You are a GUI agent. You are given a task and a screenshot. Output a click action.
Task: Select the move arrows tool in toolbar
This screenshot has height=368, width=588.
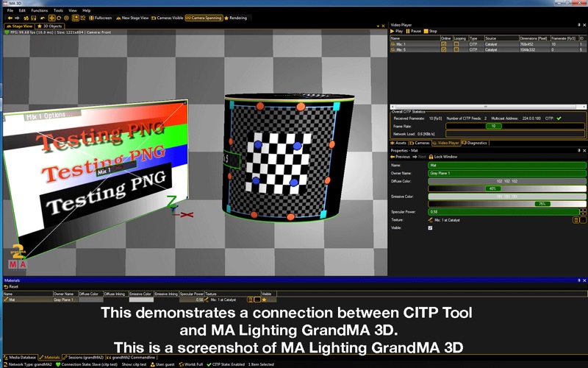coord(51,18)
